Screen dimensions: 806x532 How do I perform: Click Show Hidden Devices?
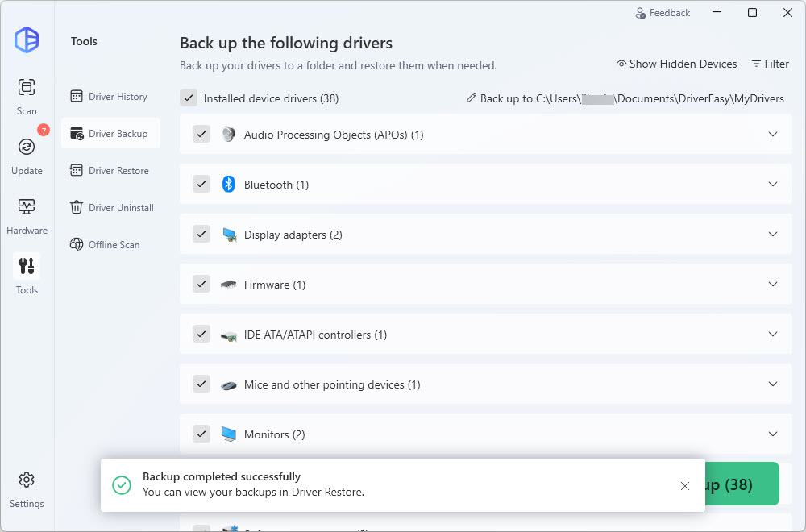[x=676, y=64]
